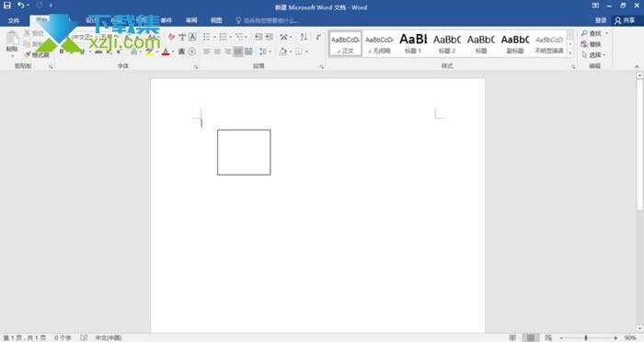The height and width of the screenshot is (342, 644).
Task: Toggle character shading
Action: (x=181, y=51)
